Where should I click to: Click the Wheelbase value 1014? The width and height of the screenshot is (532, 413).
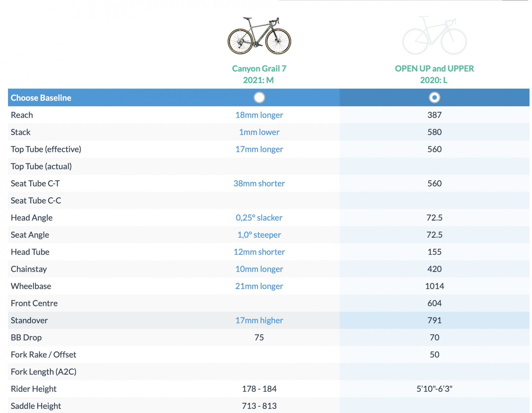[434, 286]
